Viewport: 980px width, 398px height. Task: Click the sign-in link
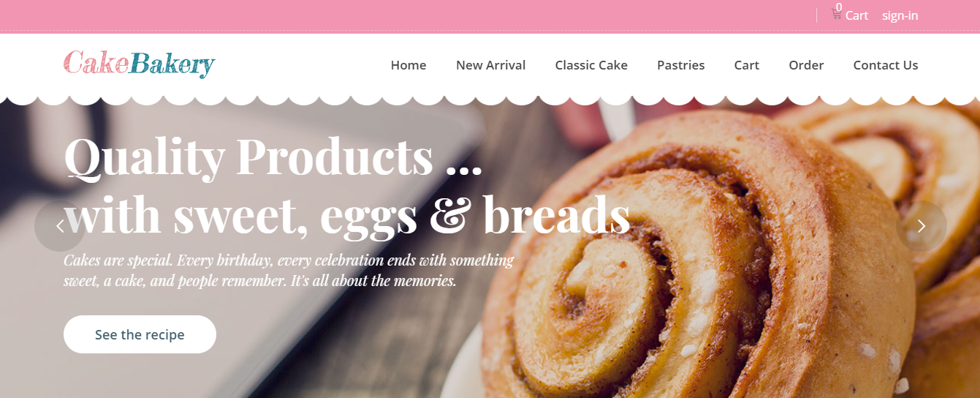[900, 15]
